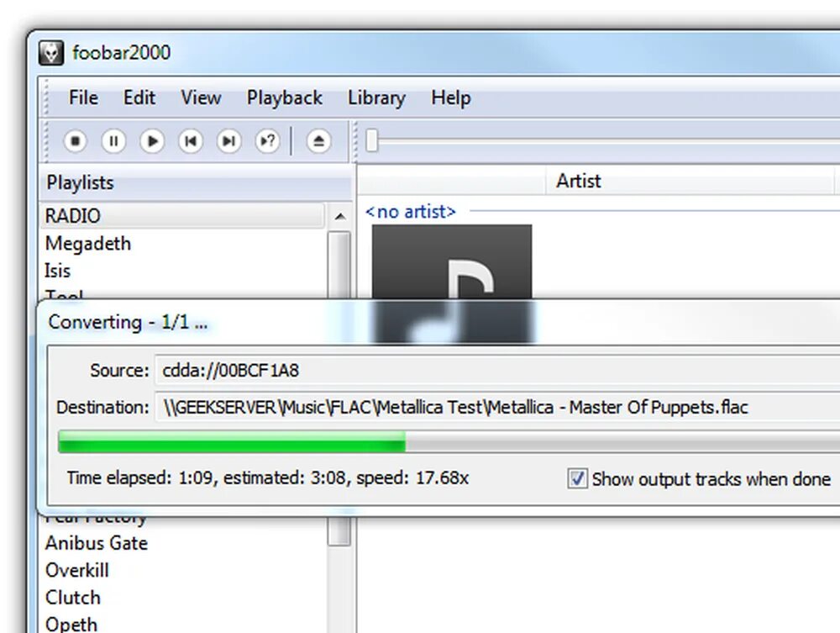
Task: Skip to next track button
Action: pos(228,141)
